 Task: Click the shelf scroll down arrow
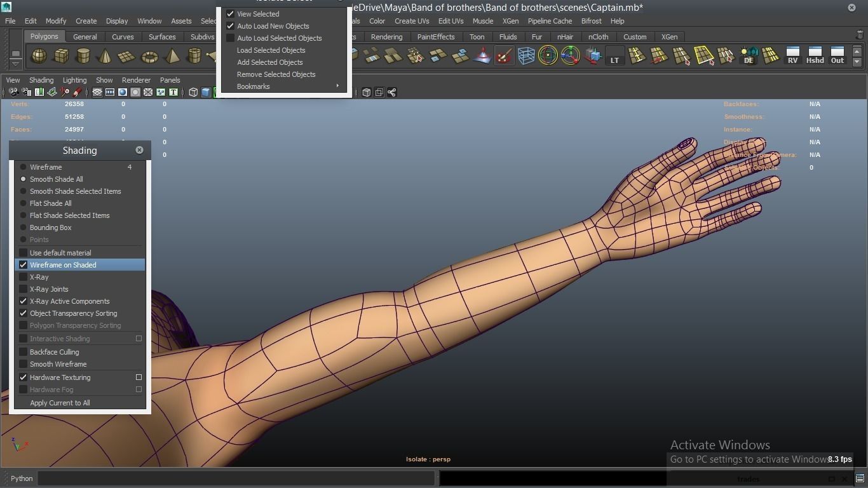[857, 62]
